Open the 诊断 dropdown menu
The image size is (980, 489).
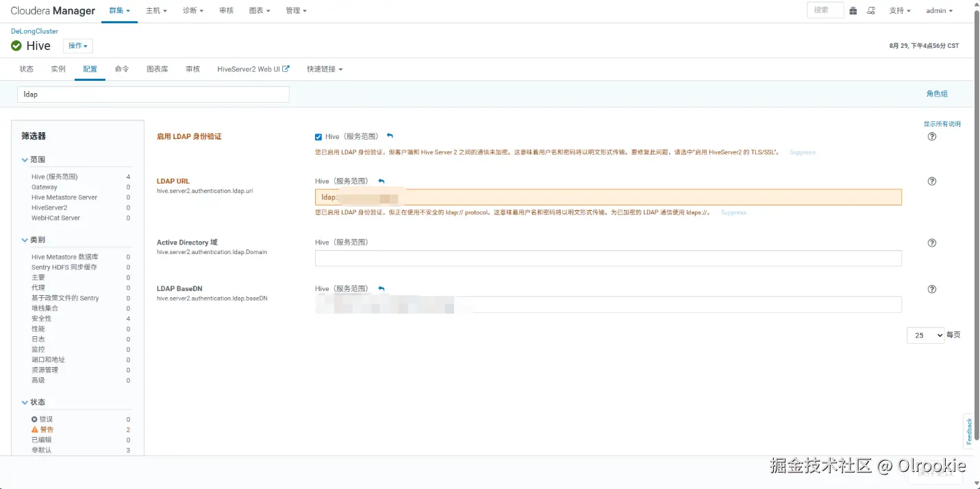click(x=193, y=11)
